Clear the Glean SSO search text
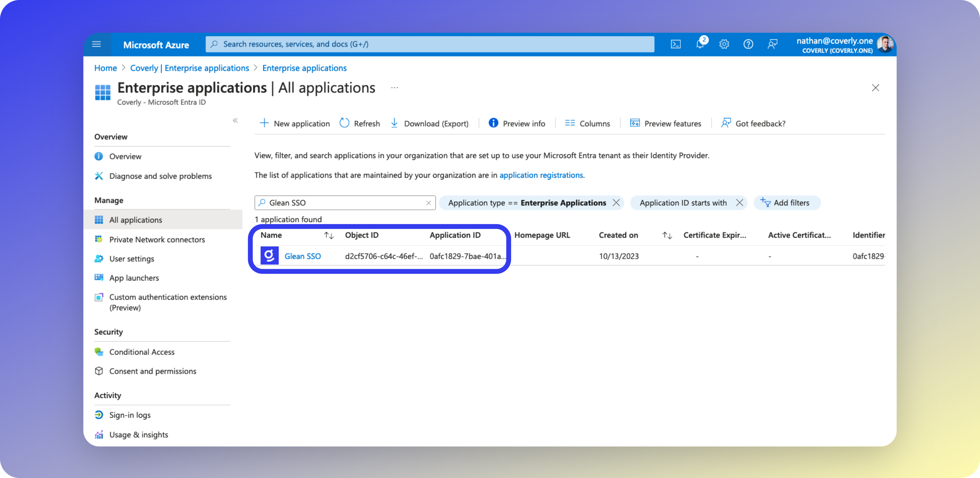Viewport: 980px width, 478px height. coord(428,203)
